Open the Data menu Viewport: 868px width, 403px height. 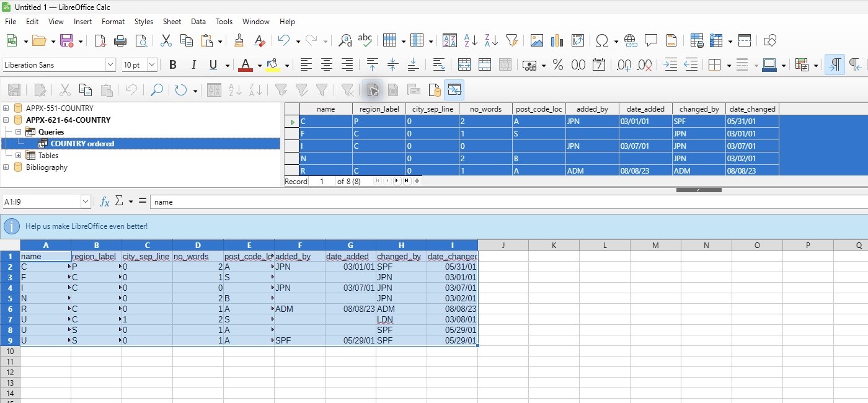click(198, 21)
